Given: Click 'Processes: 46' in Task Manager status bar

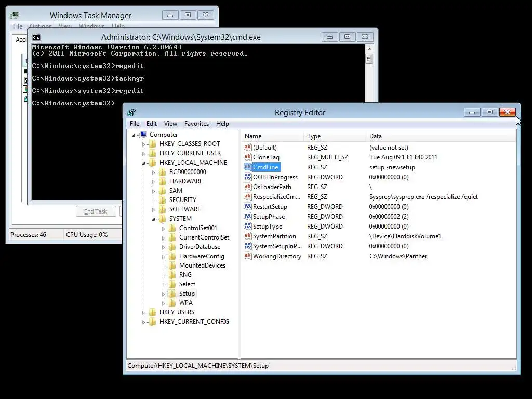Looking at the screenshot, I should (x=28, y=234).
